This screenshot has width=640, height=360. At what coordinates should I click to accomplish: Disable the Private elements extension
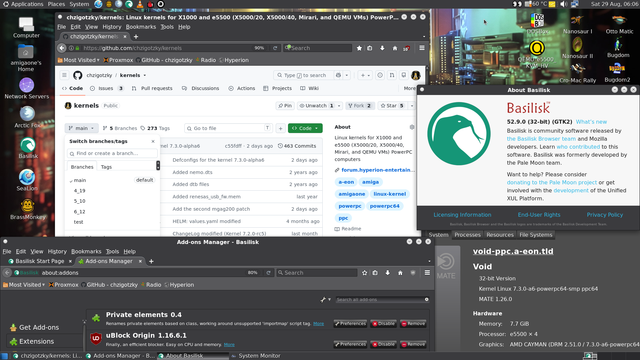(383, 324)
